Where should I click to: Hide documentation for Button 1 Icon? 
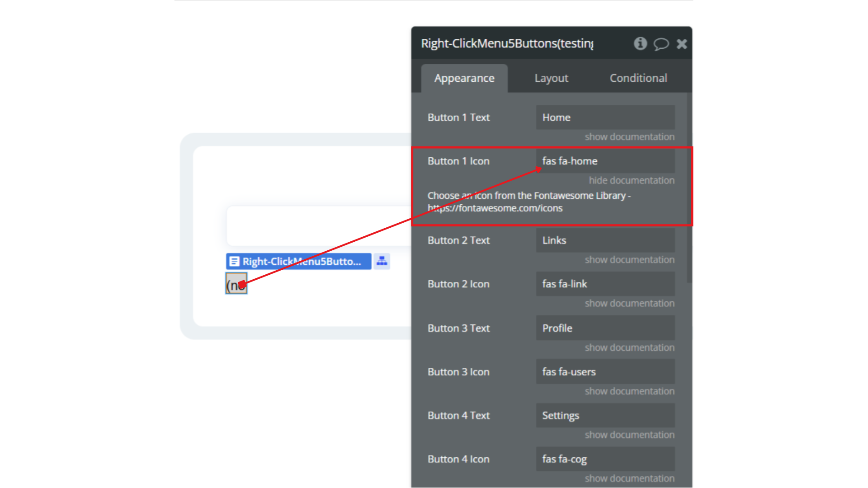[631, 180]
